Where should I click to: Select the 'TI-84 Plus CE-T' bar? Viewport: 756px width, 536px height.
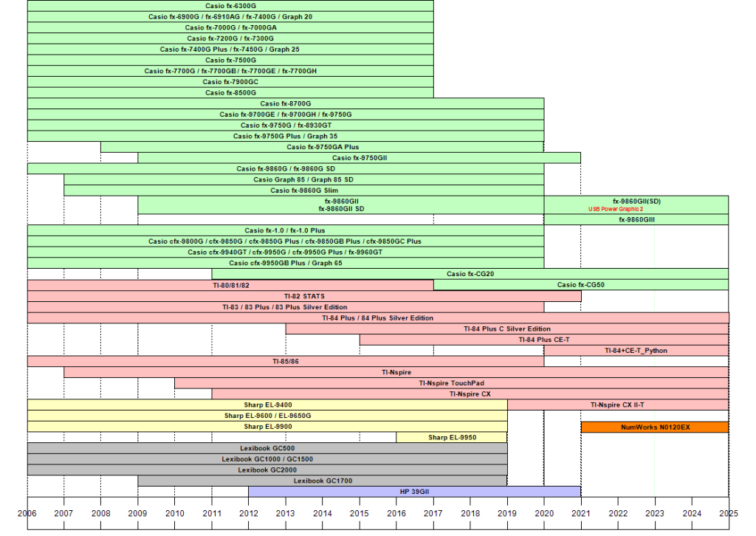(x=544, y=340)
